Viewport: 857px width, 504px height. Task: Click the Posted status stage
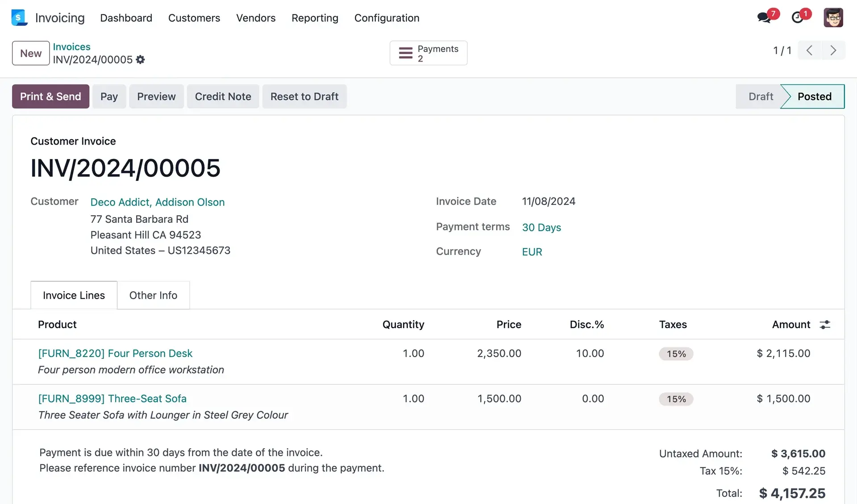click(x=814, y=96)
